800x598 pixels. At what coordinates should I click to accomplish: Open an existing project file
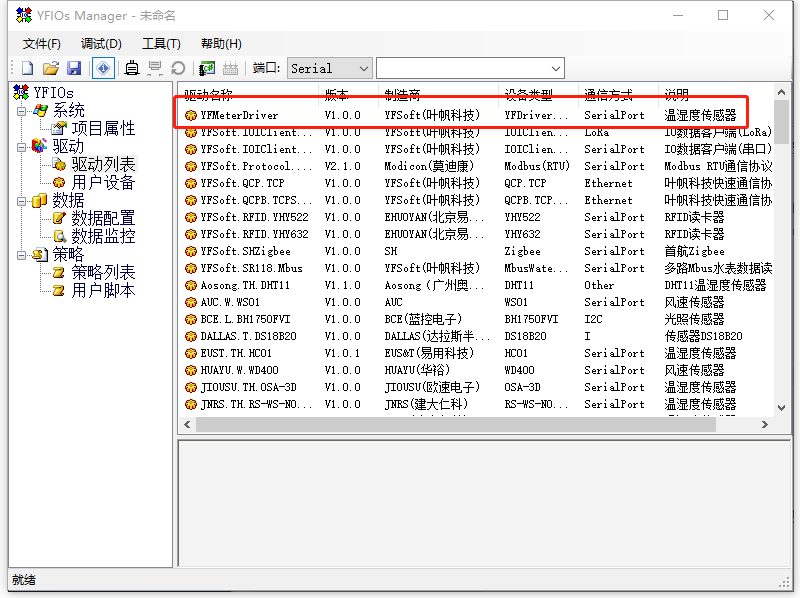[x=51, y=68]
